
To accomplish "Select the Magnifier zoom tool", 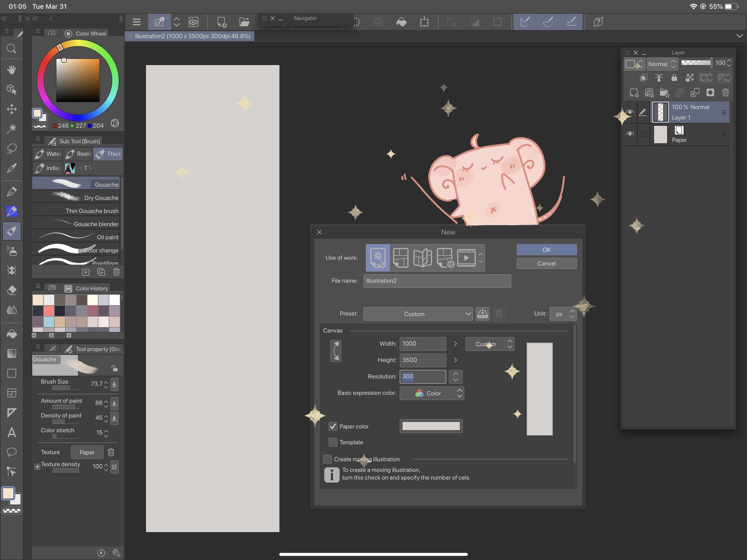I will tap(12, 49).
